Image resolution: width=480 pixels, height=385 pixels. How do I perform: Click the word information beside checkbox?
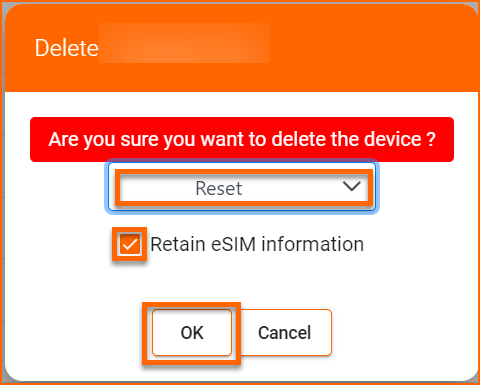312,244
